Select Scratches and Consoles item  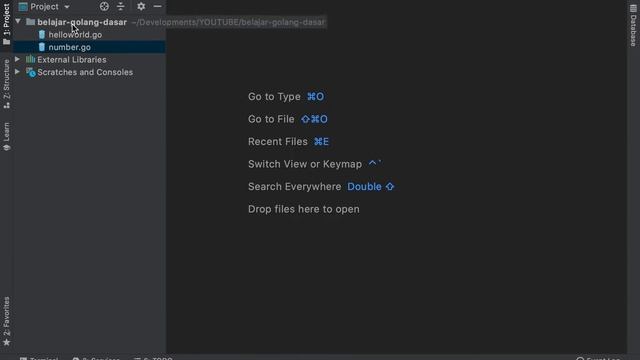[x=85, y=72]
